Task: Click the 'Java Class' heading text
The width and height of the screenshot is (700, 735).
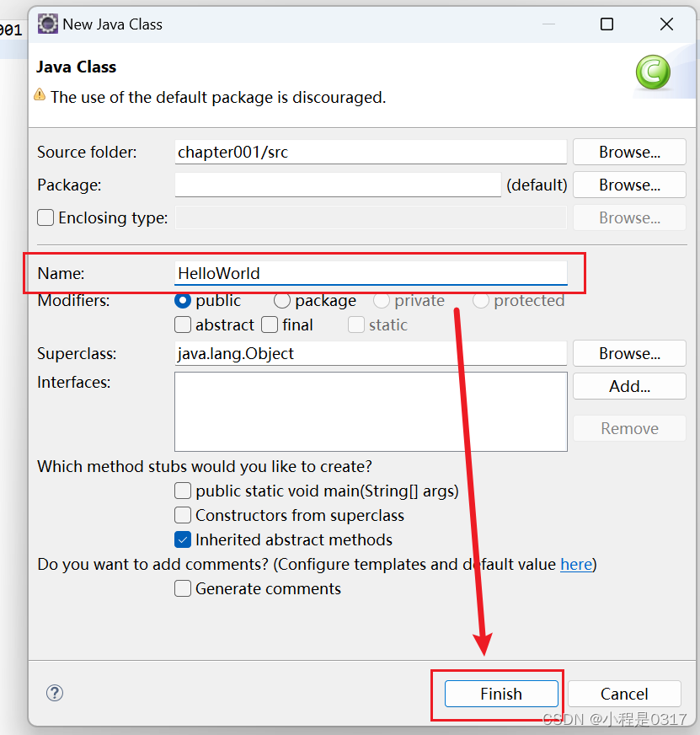Action: point(77,67)
